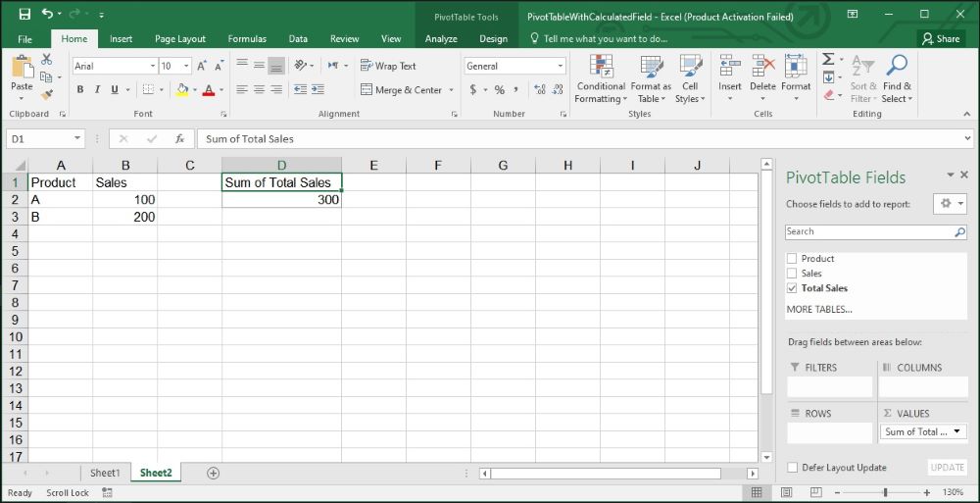Click the Format Painter brush icon
The width and height of the screenshot is (980, 503).
point(46,95)
